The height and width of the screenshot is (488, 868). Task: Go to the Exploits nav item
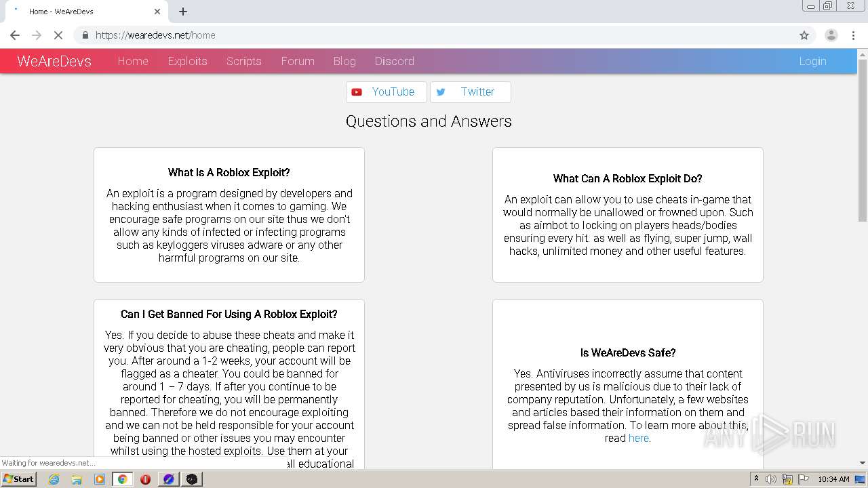pyautogui.click(x=187, y=61)
